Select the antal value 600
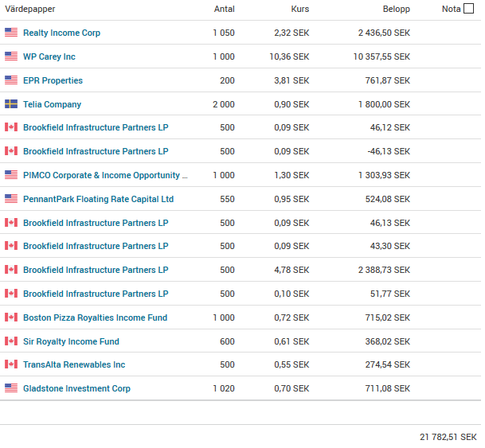485x448 pixels. click(227, 341)
